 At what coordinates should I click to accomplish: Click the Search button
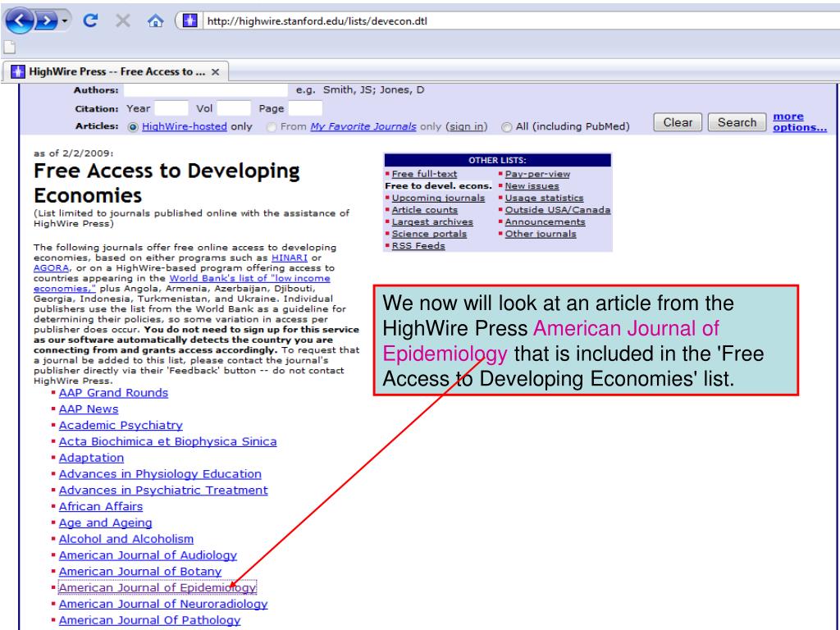click(737, 123)
